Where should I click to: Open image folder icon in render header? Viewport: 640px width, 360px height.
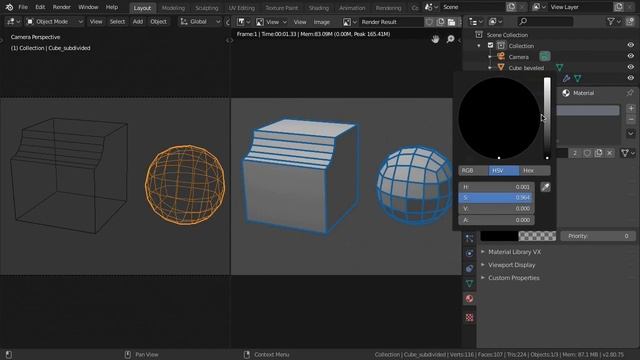coord(451,22)
